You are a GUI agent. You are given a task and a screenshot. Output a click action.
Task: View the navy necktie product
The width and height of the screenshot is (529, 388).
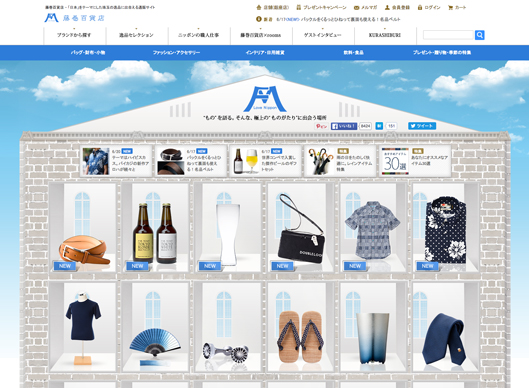[444, 339]
